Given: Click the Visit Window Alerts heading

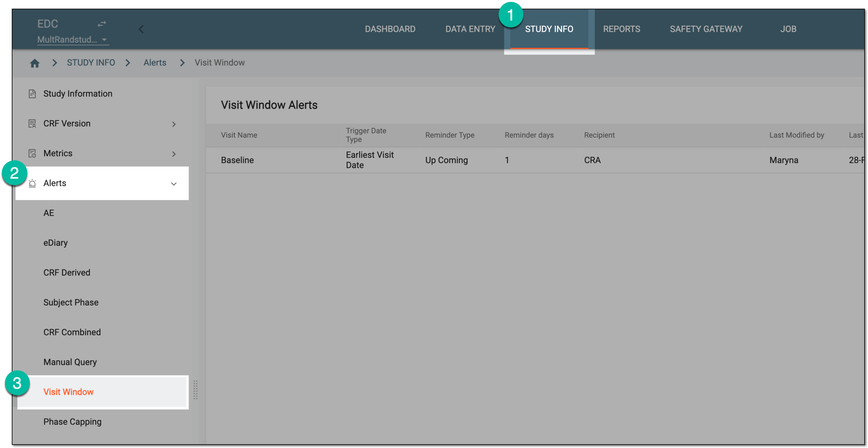Looking at the screenshot, I should [x=269, y=105].
